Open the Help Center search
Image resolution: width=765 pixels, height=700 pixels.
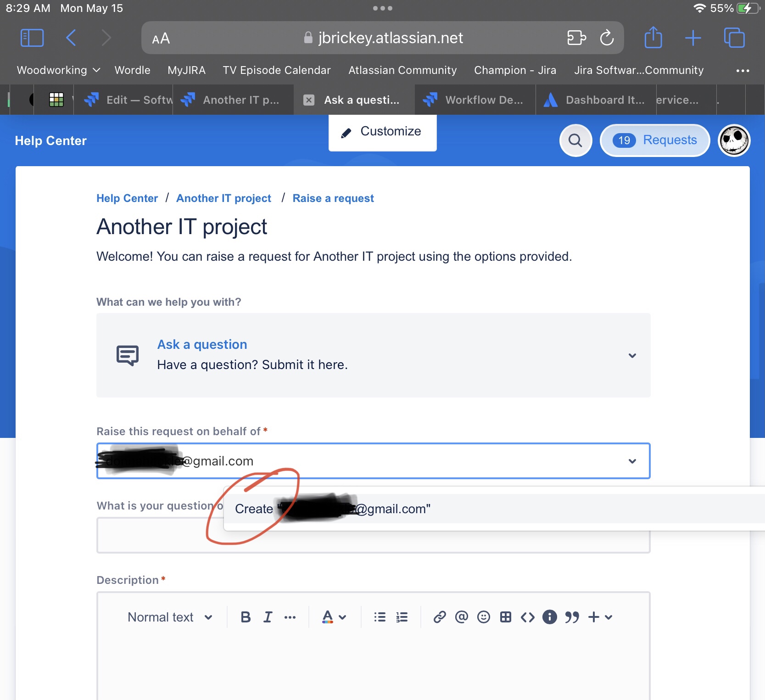tap(575, 140)
